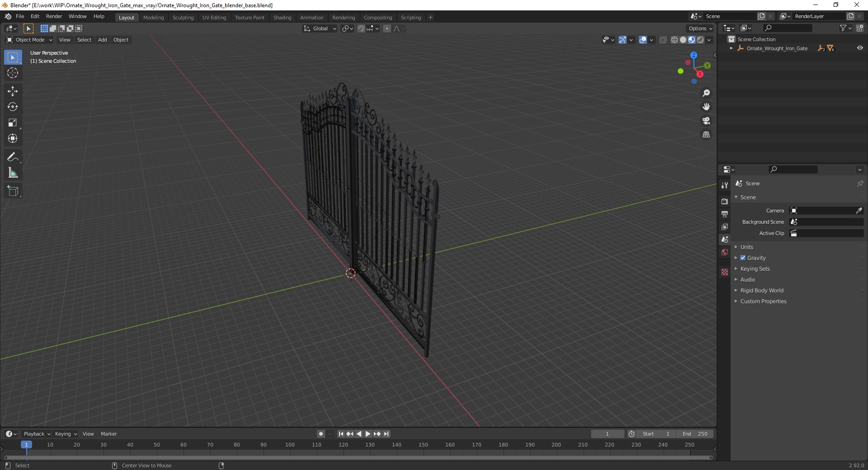Switch to the Shading workspace tab
The height and width of the screenshot is (470, 868).
click(x=282, y=18)
